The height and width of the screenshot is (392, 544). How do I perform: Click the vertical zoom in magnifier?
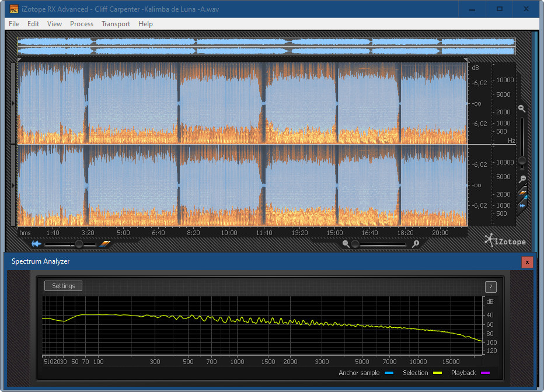(521, 109)
